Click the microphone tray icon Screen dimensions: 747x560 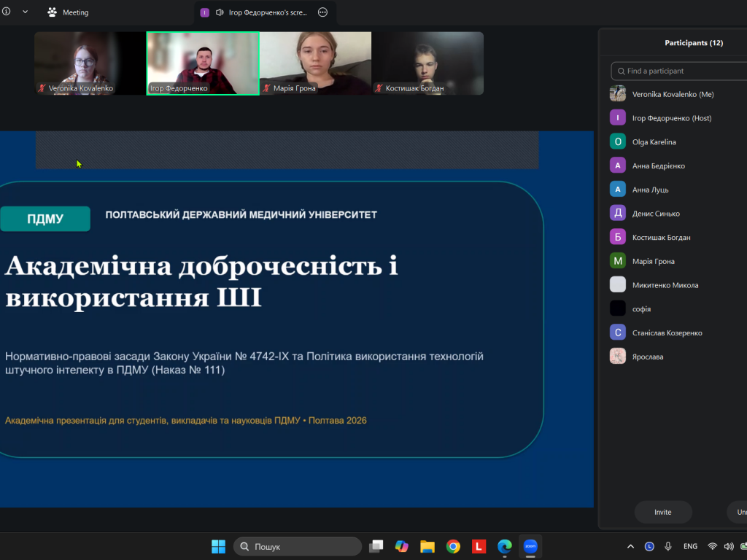click(x=668, y=547)
